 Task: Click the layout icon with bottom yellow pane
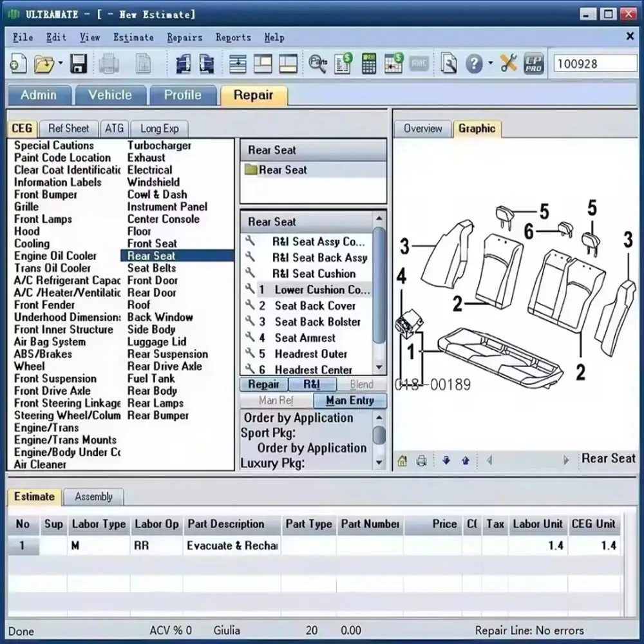[x=288, y=64]
